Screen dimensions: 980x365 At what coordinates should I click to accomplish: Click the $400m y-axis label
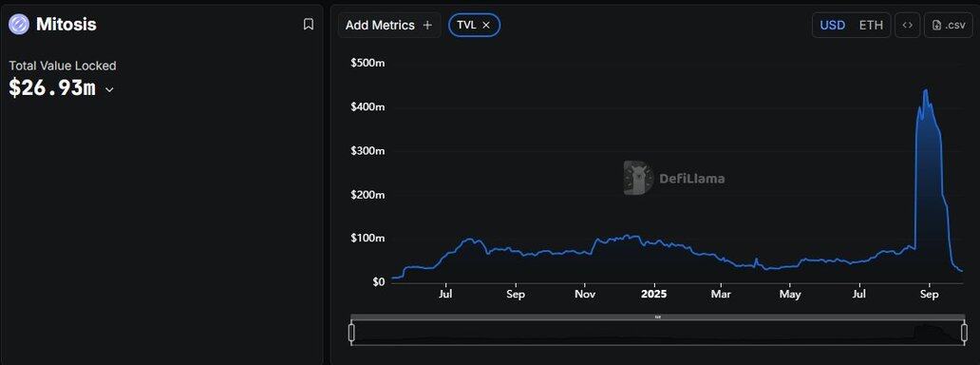click(x=367, y=107)
